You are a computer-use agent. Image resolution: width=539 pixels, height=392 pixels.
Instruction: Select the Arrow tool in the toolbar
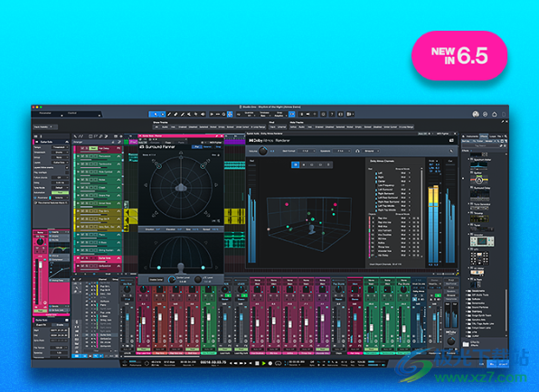156,115
